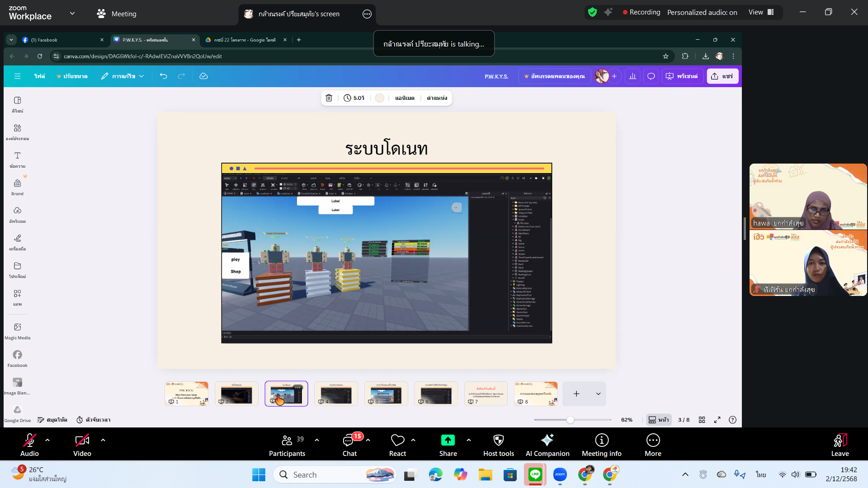Click the slide background color swatch

(x=380, y=98)
